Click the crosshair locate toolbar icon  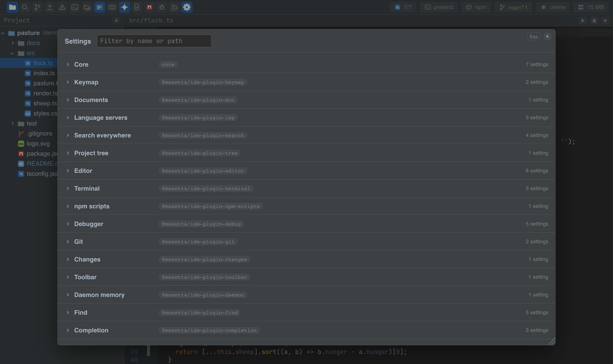point(125,7)
